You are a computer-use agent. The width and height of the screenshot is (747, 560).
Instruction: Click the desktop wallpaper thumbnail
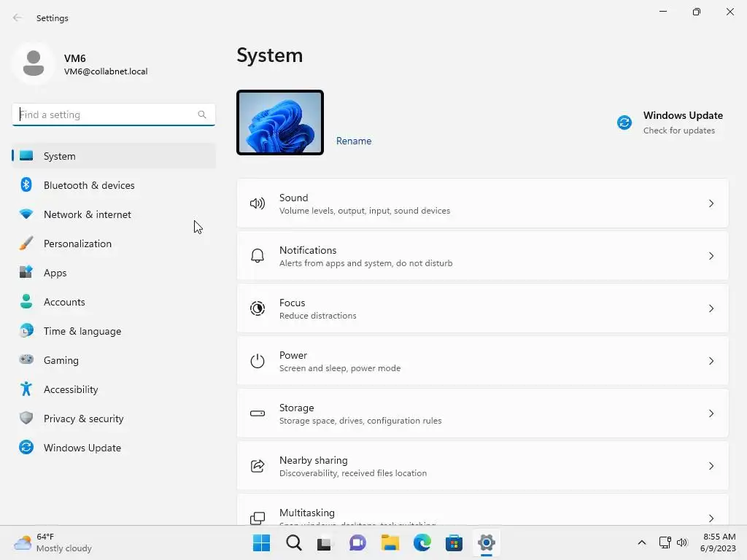tap(280, 122)
